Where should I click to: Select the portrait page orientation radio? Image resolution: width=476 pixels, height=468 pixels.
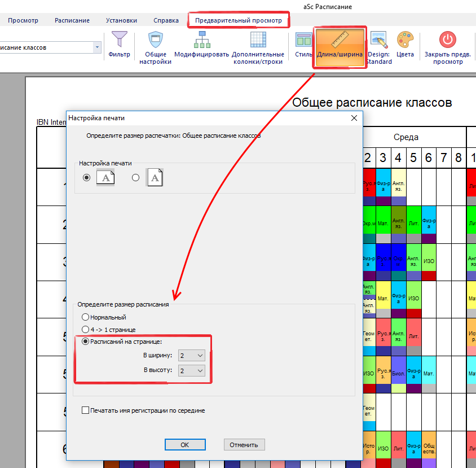coord(135,177)
